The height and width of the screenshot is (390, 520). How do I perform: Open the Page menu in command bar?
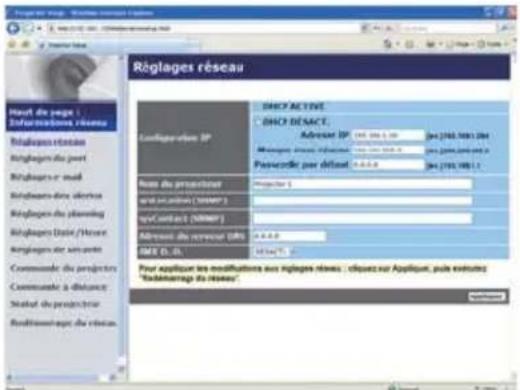[x=462, y=44]
